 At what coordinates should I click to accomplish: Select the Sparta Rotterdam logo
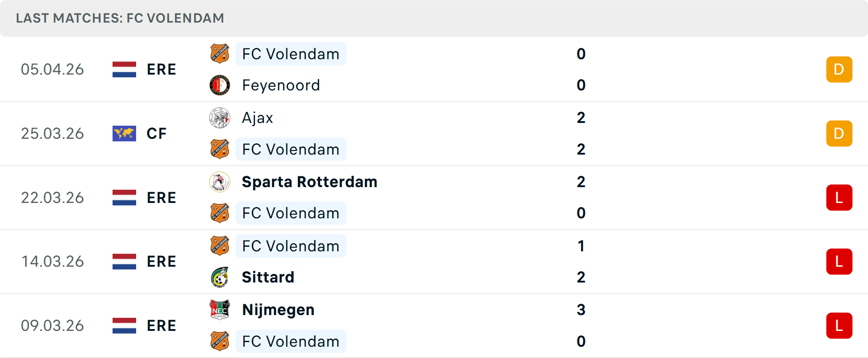pyautogui.click(x=220, y=182)
